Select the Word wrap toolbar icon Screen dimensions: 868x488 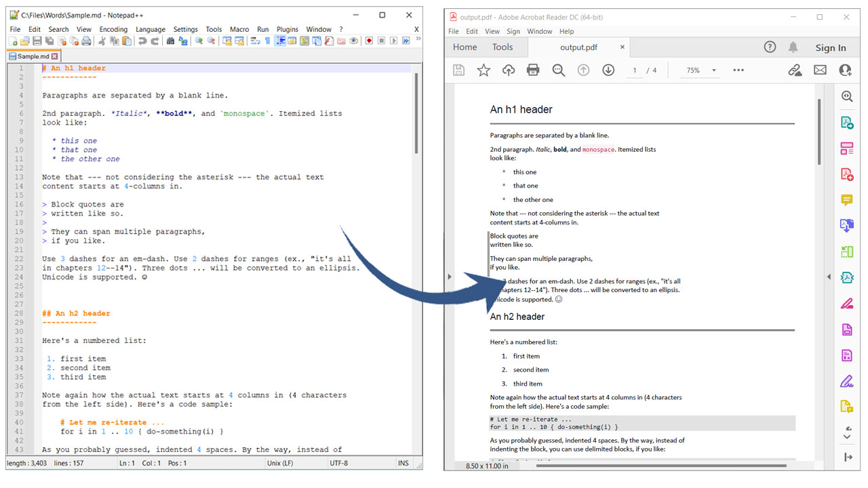coord(256,41)
